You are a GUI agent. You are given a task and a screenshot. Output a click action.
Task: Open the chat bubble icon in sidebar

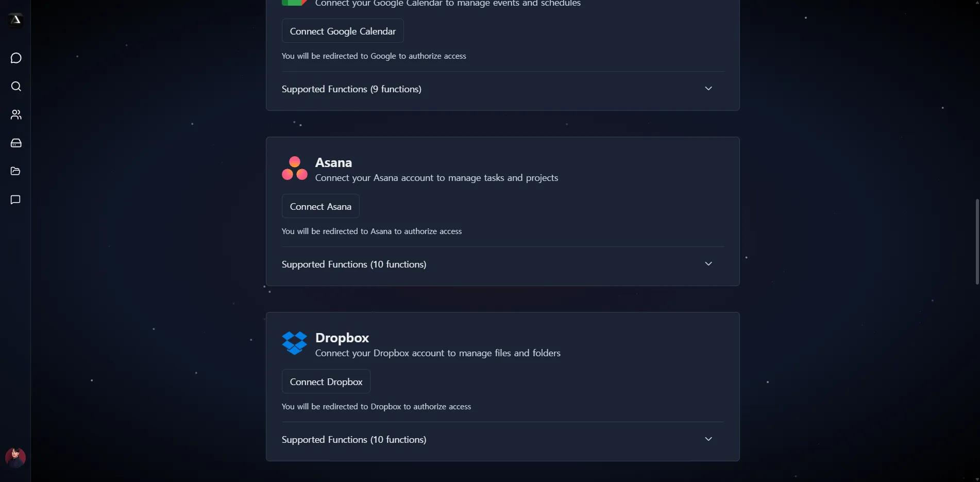coord(16,58)
